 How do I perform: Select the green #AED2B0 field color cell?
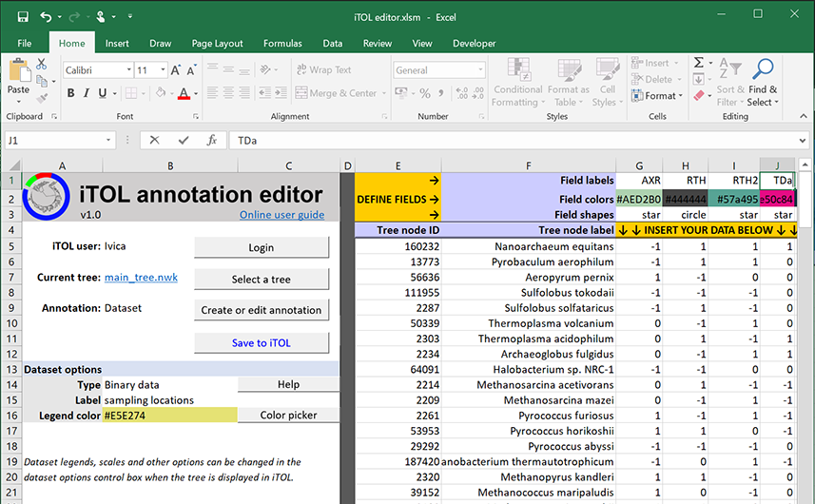tap(639, 199)
